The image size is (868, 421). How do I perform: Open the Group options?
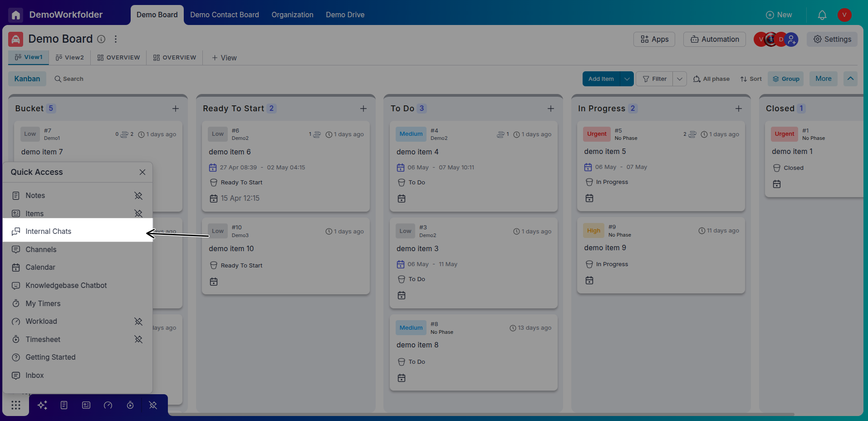tap(786, 79)
